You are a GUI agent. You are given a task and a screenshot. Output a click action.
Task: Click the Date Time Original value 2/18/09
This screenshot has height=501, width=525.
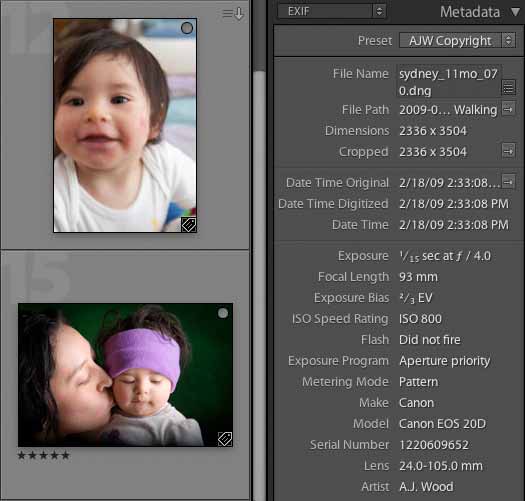point(449,183)
